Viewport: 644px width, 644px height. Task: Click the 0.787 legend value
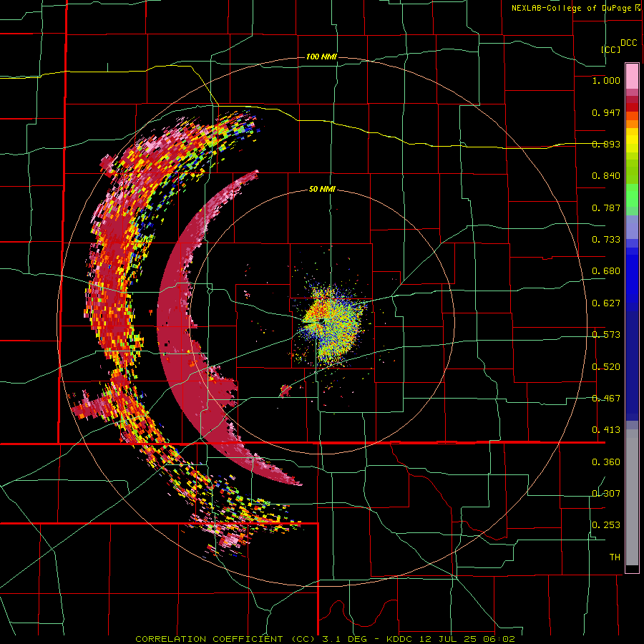[606, 208]
